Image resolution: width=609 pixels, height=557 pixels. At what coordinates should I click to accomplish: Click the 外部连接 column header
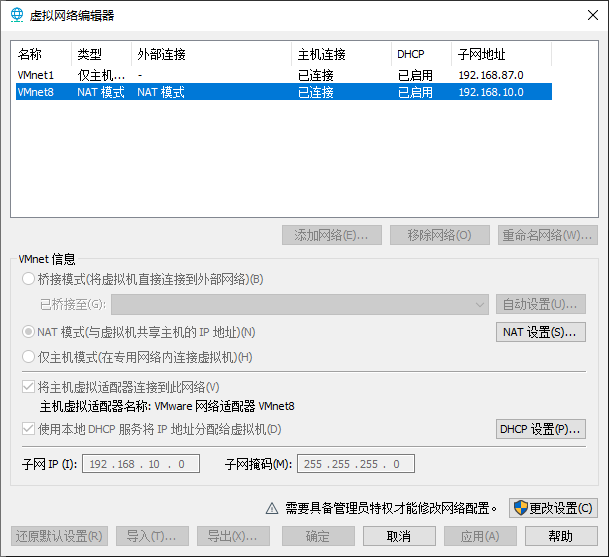click(212, 54)
